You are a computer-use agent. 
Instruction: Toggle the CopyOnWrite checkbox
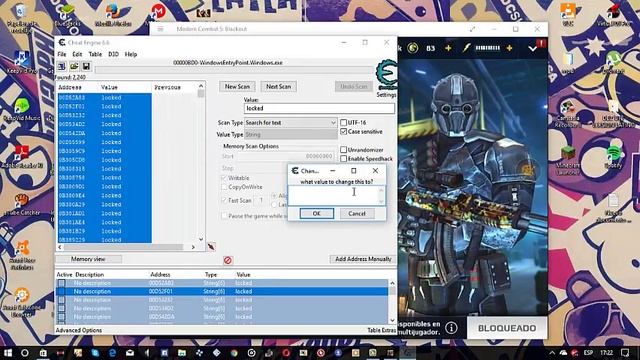tap(224, 187)
